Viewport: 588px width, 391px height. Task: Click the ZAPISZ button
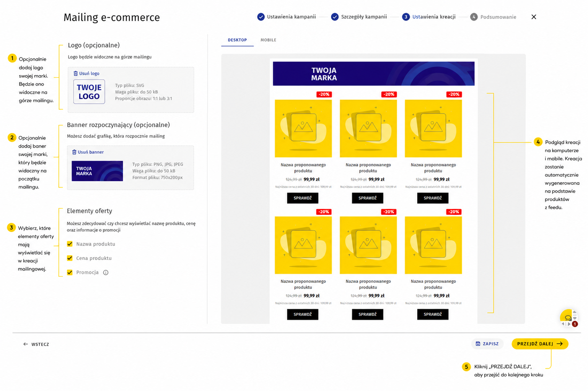click(487, 344)
